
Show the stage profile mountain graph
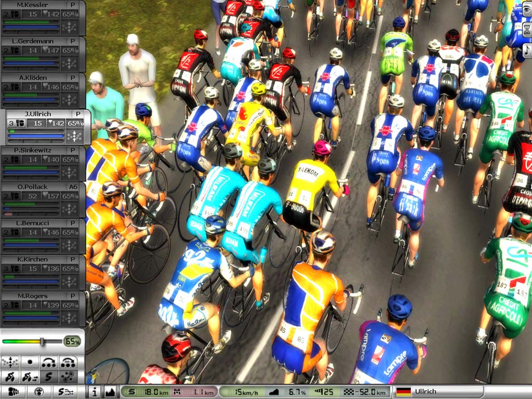(110, 392)
